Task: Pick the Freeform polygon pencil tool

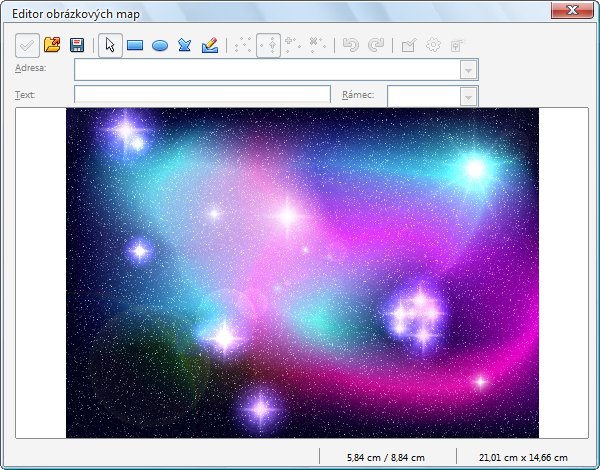Action: 210,45
